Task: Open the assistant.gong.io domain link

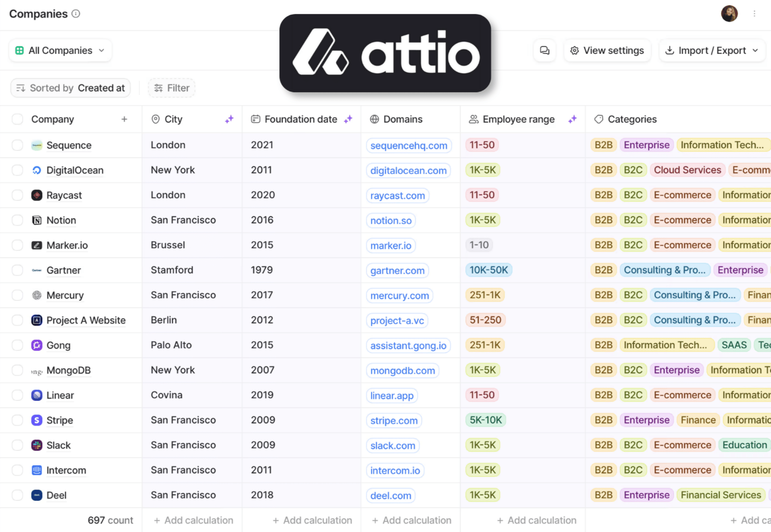Action: tap(408, 346)
